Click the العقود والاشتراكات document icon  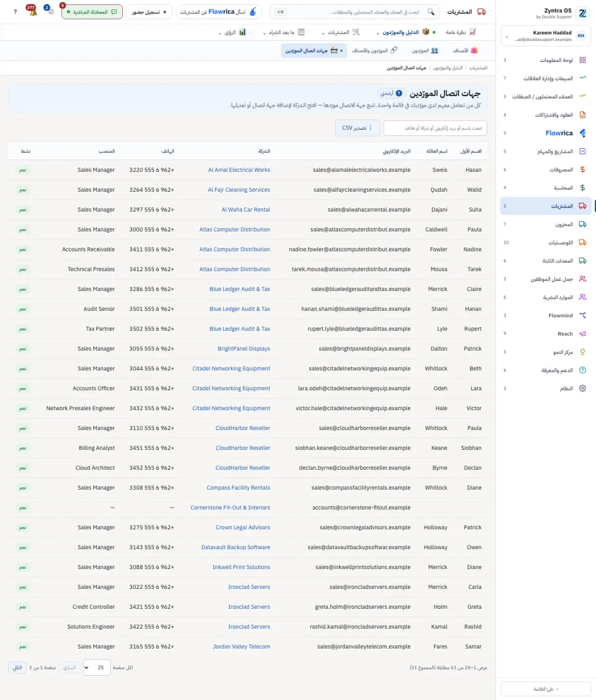(582, 115)
